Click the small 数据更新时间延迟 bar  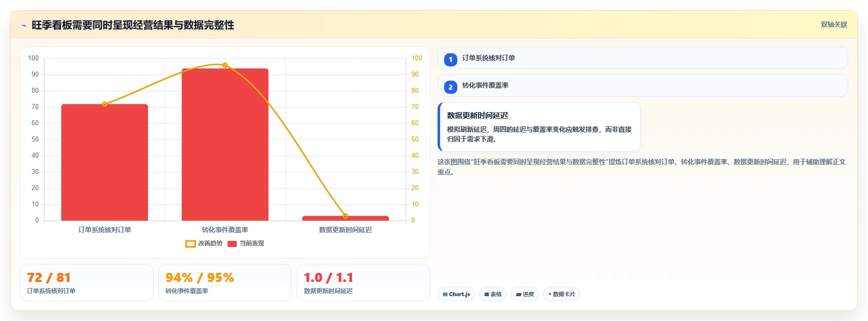pos(345,218)
